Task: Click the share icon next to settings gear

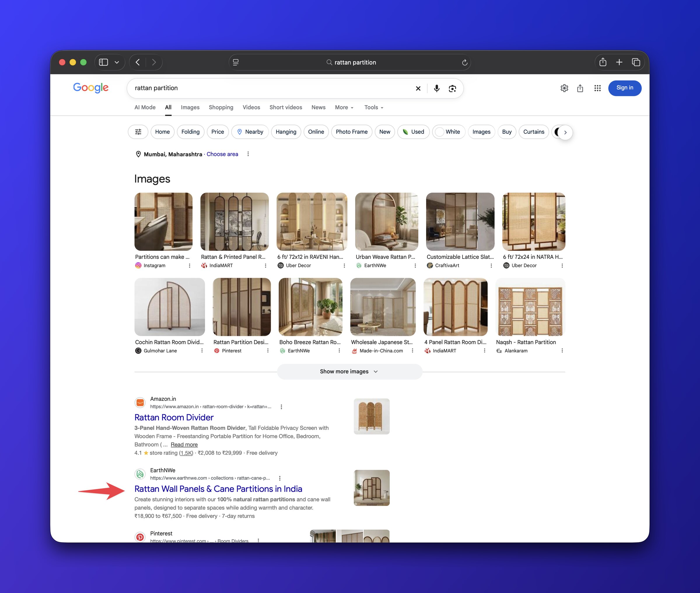Action: (x=580, y=88)
